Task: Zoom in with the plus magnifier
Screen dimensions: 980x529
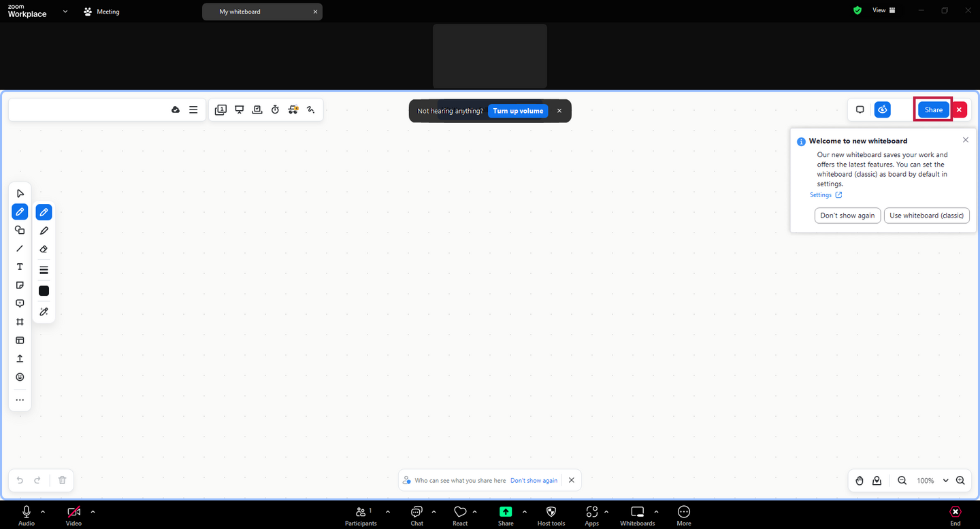Action: (x=960, y=481)
